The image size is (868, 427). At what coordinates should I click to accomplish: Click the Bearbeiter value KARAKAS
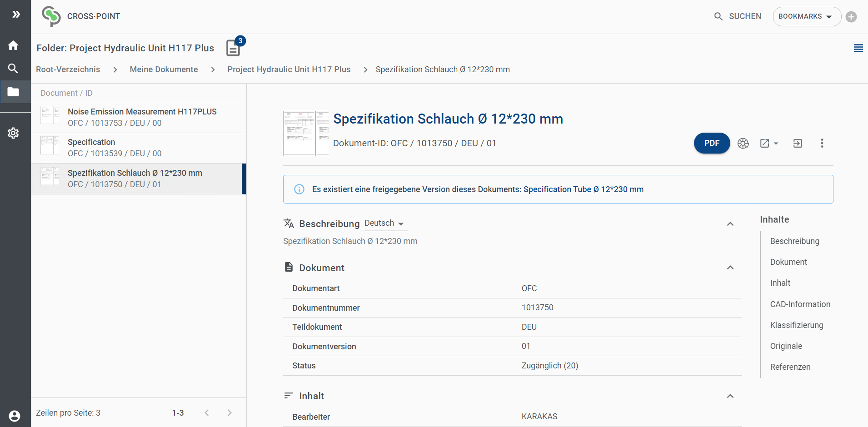tap(539, 417)
